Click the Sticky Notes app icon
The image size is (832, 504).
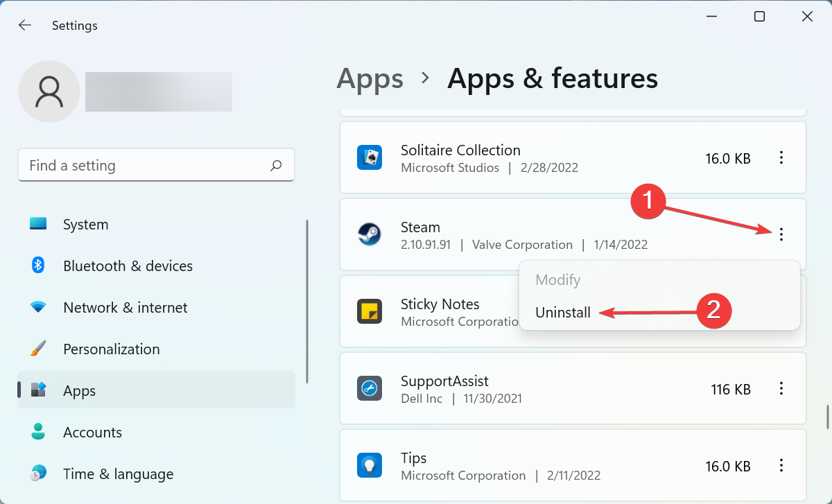tap(369, 311)
